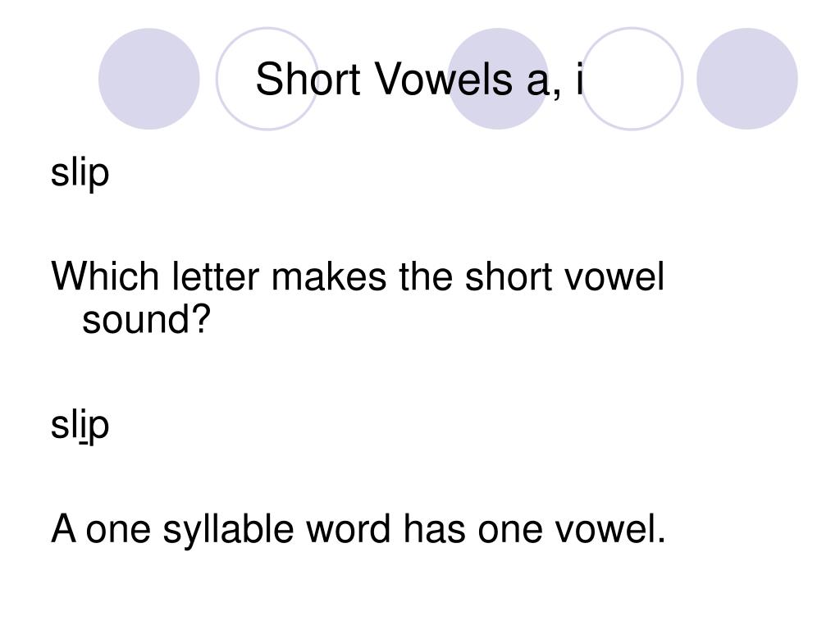Click the outlined circle left of the title

click(x=267, y=79)
